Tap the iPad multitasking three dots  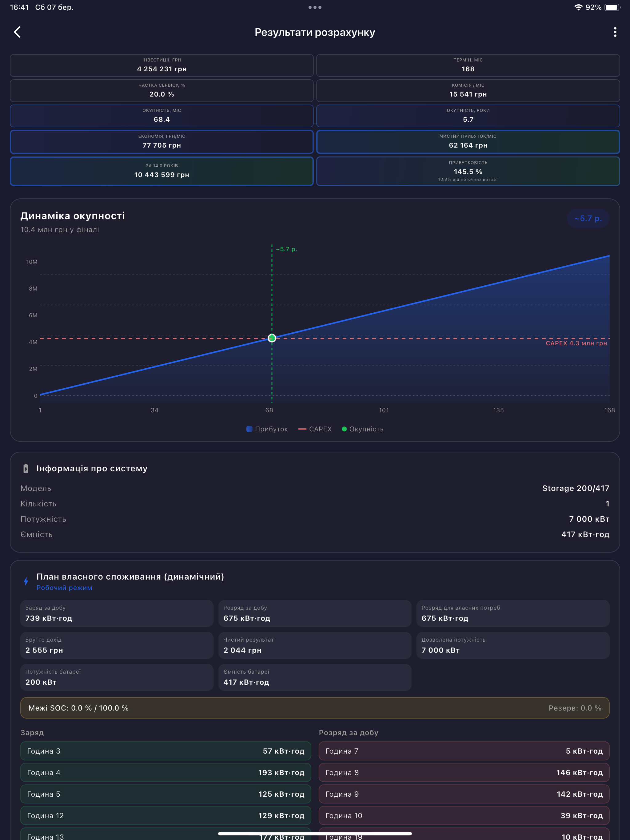(x=315, y=7)
